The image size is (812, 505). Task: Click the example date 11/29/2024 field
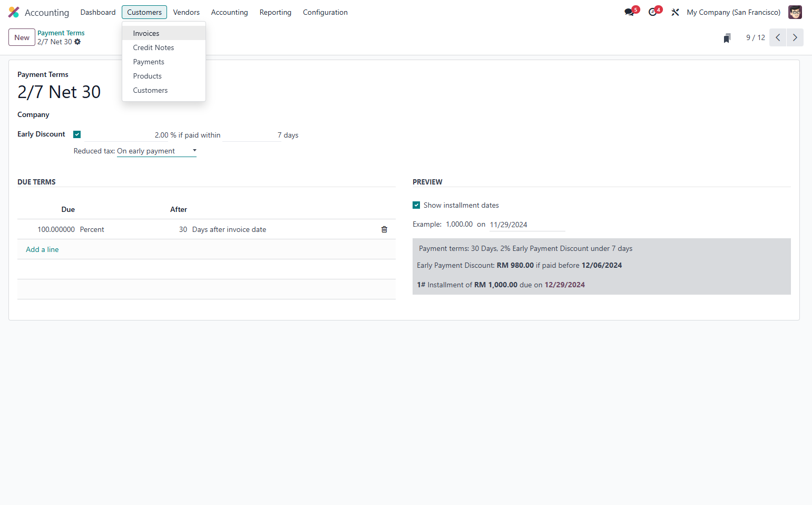coord(527,225)
